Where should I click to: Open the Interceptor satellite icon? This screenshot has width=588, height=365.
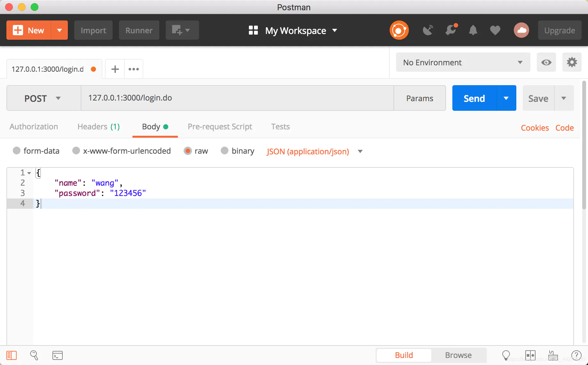click(x=428, y=30)
